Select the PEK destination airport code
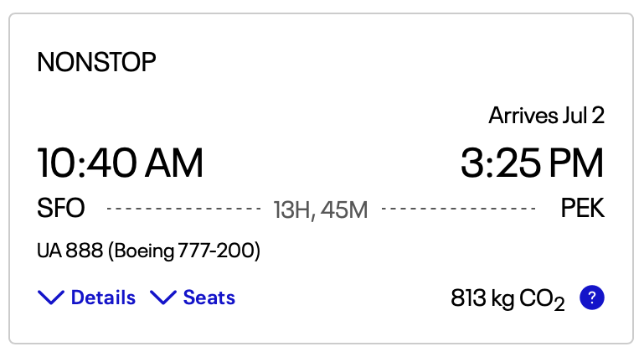 click(582, 208)
